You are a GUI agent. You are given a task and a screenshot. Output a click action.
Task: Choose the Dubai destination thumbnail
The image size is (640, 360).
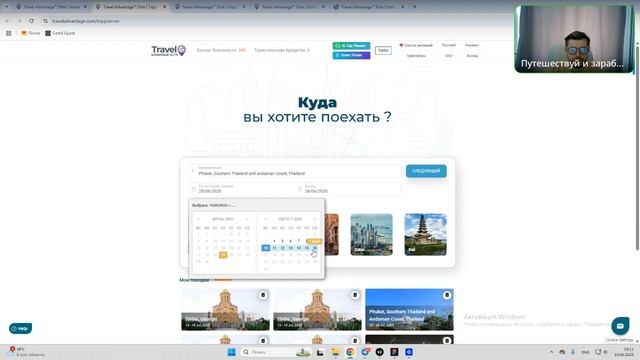[371, 235]
